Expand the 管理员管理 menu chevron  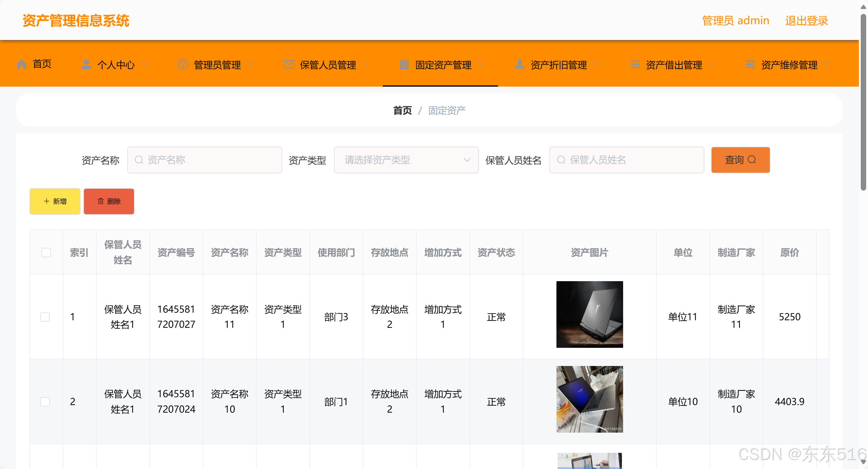click(x=250, y=64)
